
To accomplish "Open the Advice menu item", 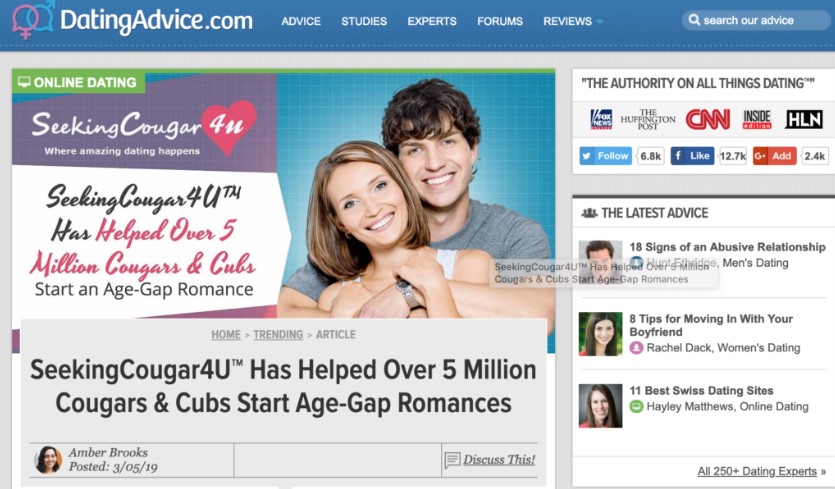I will (301, 21).
